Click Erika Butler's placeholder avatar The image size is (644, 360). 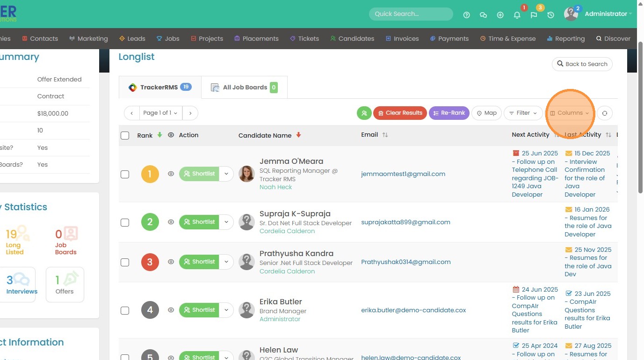coord(246,310)
